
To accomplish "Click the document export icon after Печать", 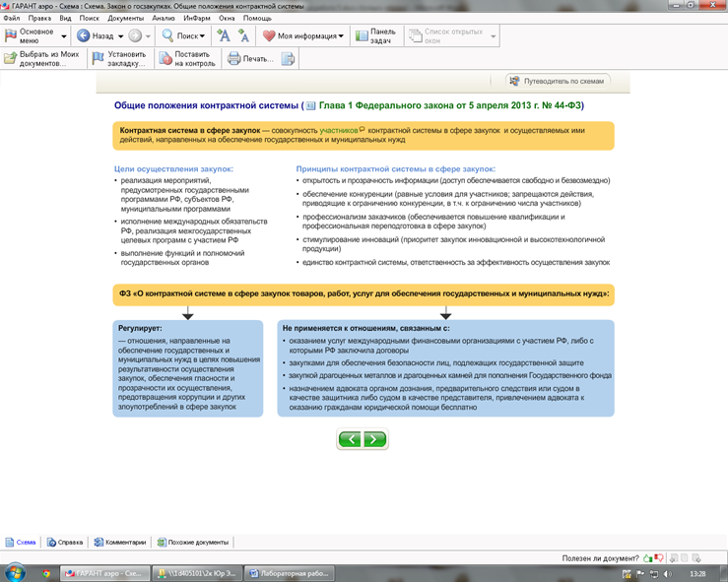I will pyautogui.click(x=288, y=59).
